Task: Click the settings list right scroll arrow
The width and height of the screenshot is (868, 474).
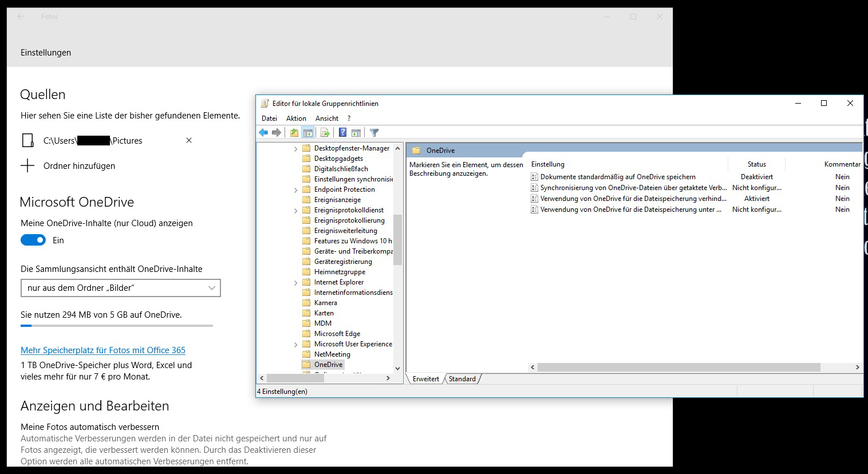Action: (x=857, y=368)
